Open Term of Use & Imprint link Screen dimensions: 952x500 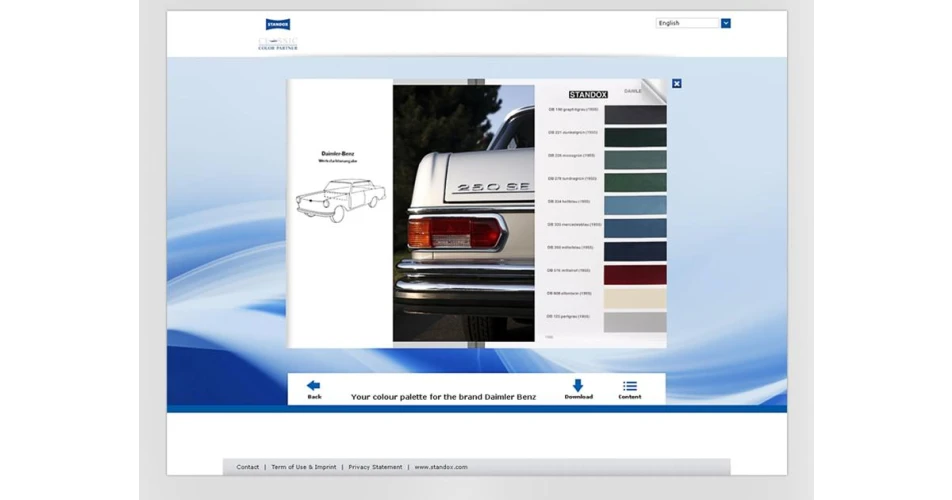point(304,467)
